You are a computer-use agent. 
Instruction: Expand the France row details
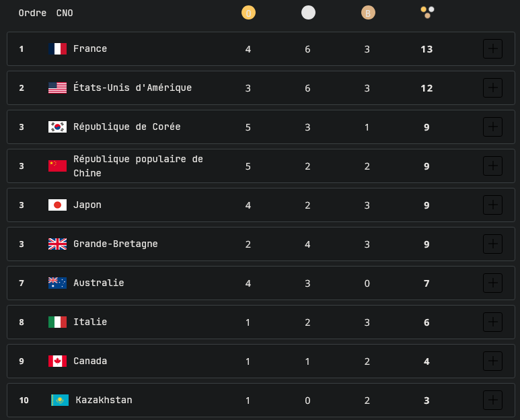[x=492, y=49]
